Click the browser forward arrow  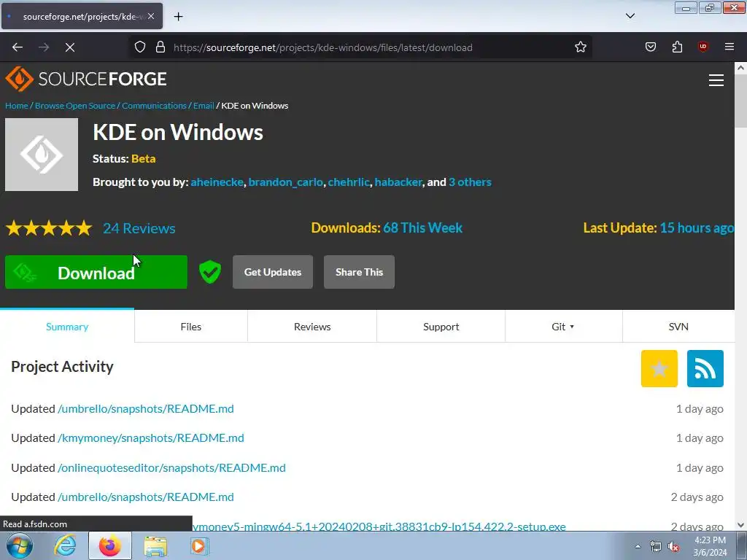(44, 47)
